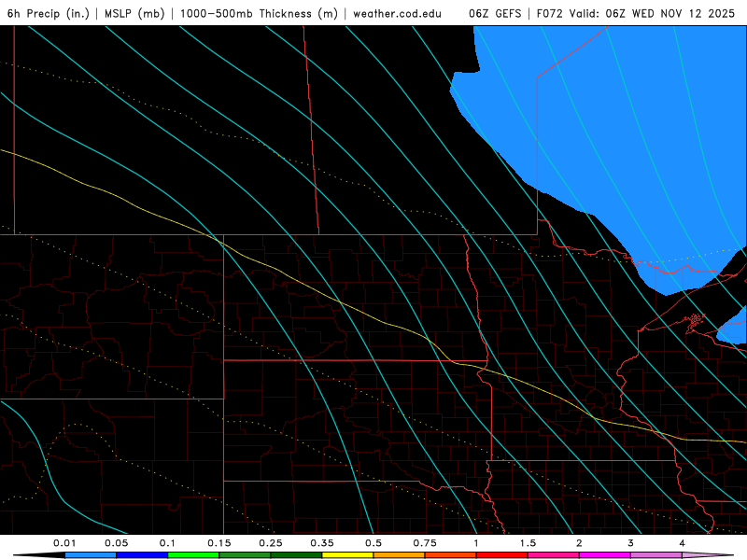Click the '6h Precip (in.)' header label
This screenshot has width=747, height=560.
49,13
